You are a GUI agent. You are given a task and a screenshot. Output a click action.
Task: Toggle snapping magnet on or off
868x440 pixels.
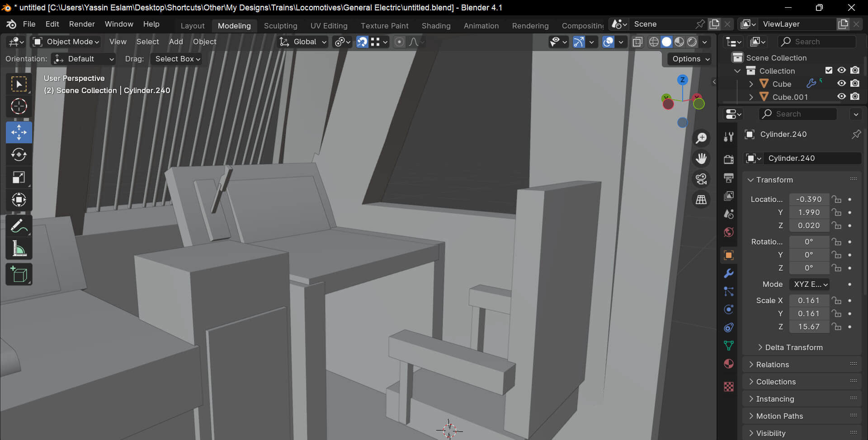pos(362,42)
